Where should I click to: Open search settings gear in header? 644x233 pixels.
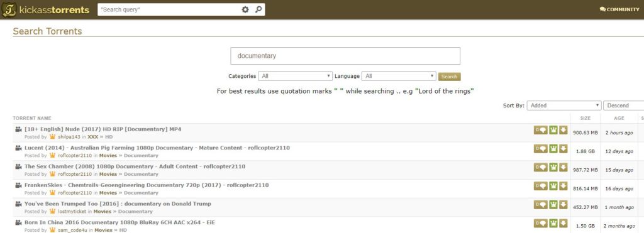coord(245,9)
